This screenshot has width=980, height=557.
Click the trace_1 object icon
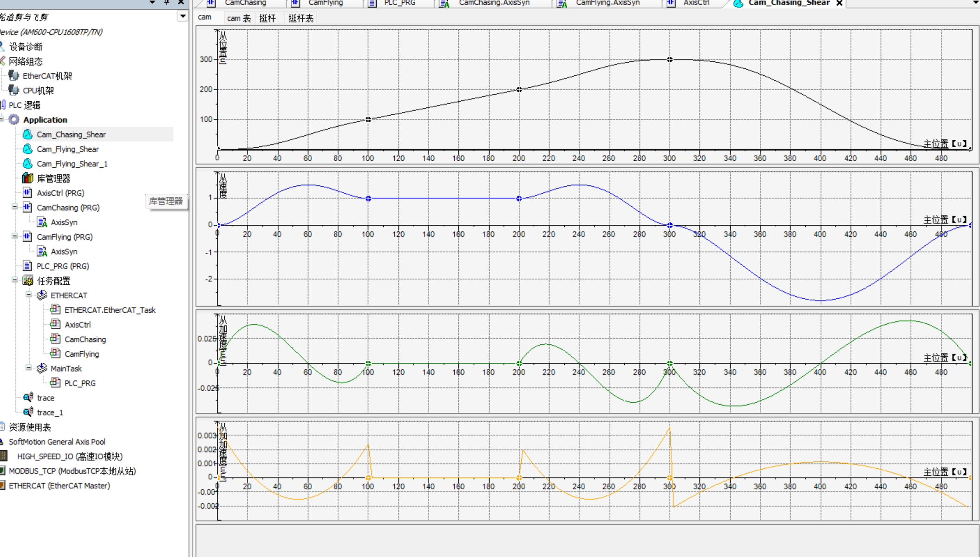pyautogui.click(x=28, y=412)
